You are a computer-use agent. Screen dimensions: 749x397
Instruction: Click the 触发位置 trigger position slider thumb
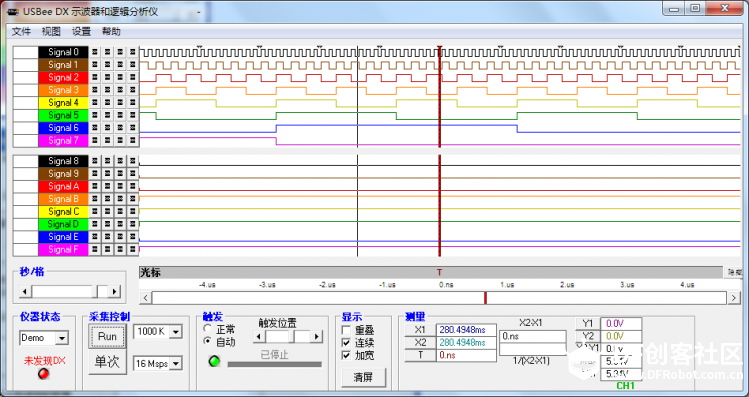click(291, 337)
